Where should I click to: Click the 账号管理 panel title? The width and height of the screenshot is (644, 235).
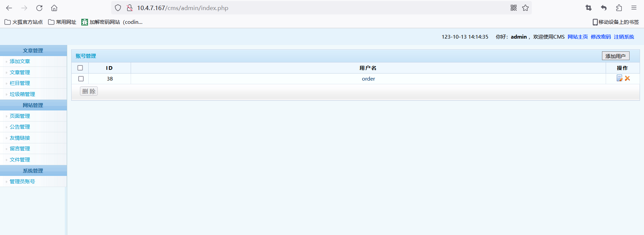[x=86, y=56]
